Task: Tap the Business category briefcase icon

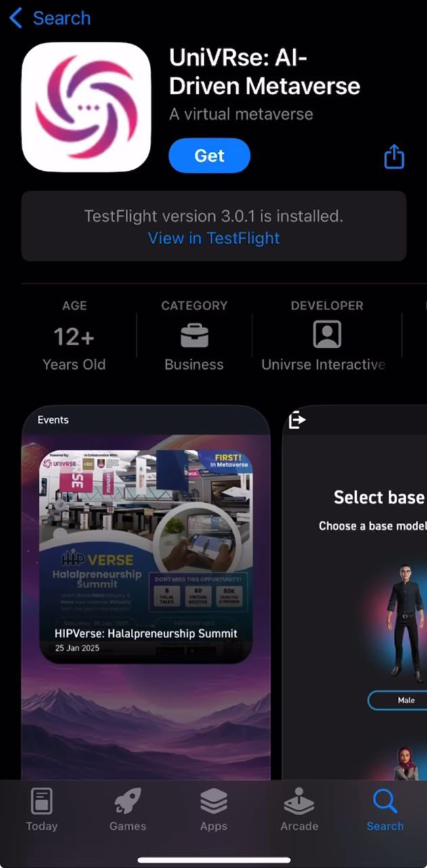Action: point(194,335)
